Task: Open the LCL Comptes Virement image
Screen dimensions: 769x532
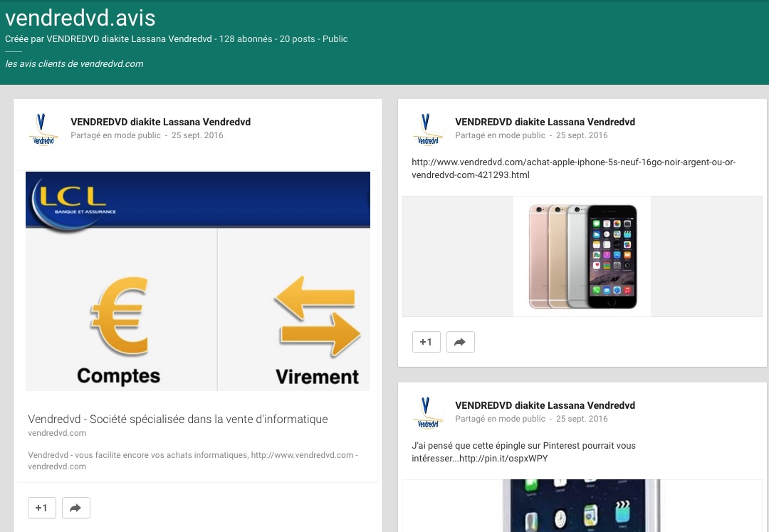Action: [198, 281]
